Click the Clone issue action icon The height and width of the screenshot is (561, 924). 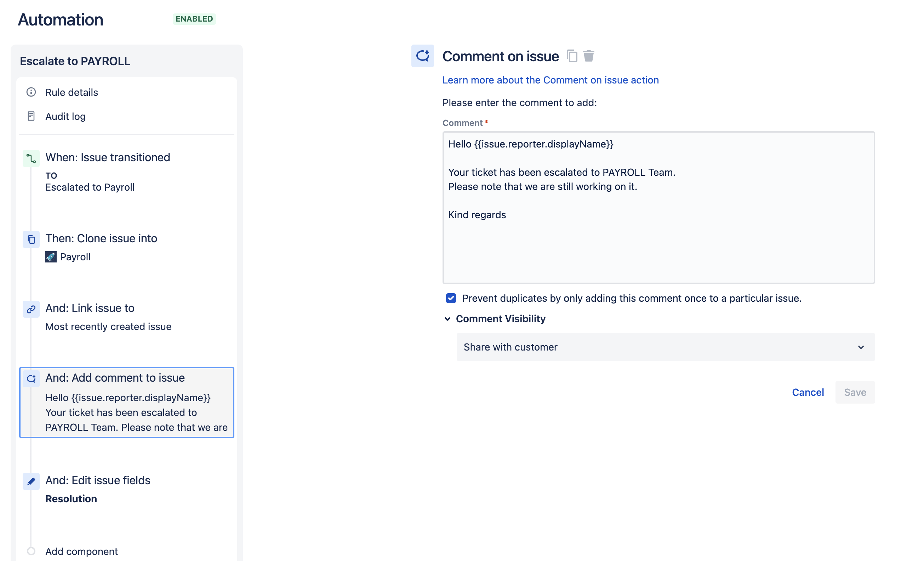point(31,239)
